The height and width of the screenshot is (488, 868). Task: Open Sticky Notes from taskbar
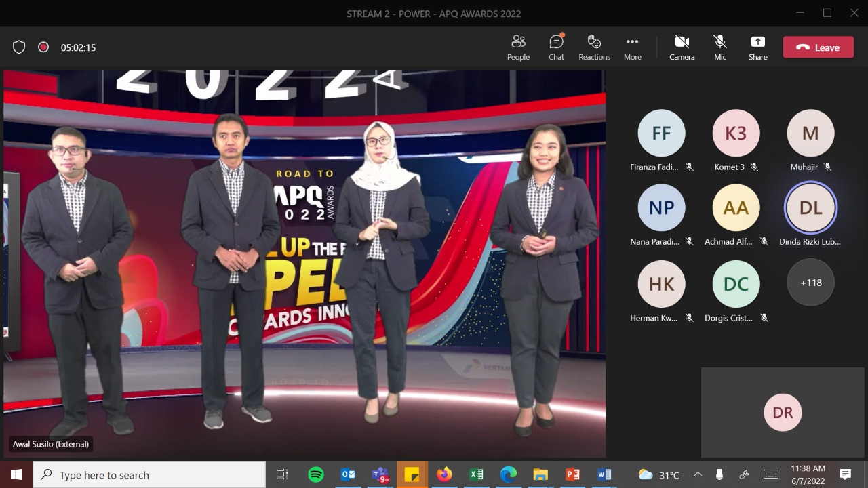coord(412,474)
